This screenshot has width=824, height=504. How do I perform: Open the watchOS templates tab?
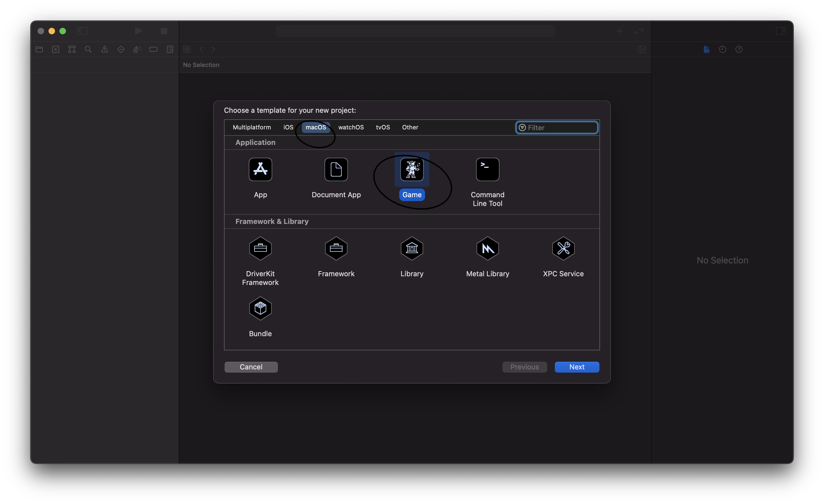tap(351, 127)
